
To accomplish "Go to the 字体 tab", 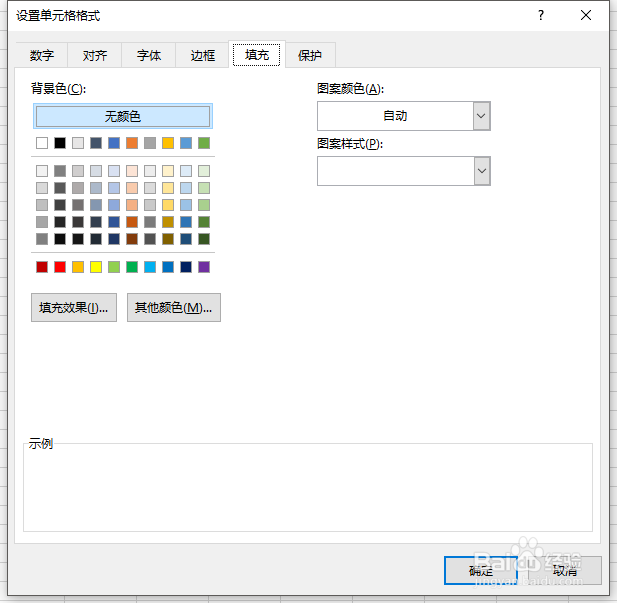I will [x=149, y=56].
